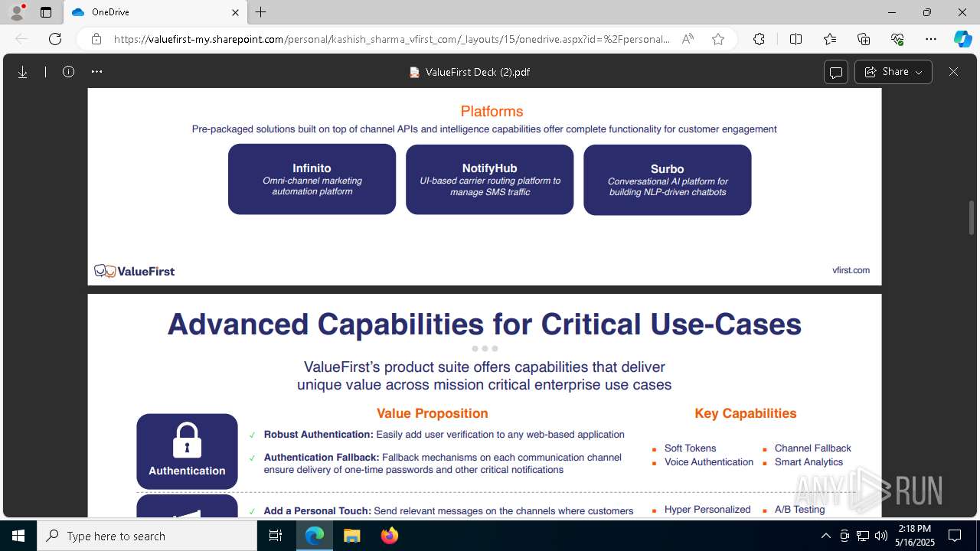Open the vfirst.com link
980x551 pixels.
[x=851, y=270]
